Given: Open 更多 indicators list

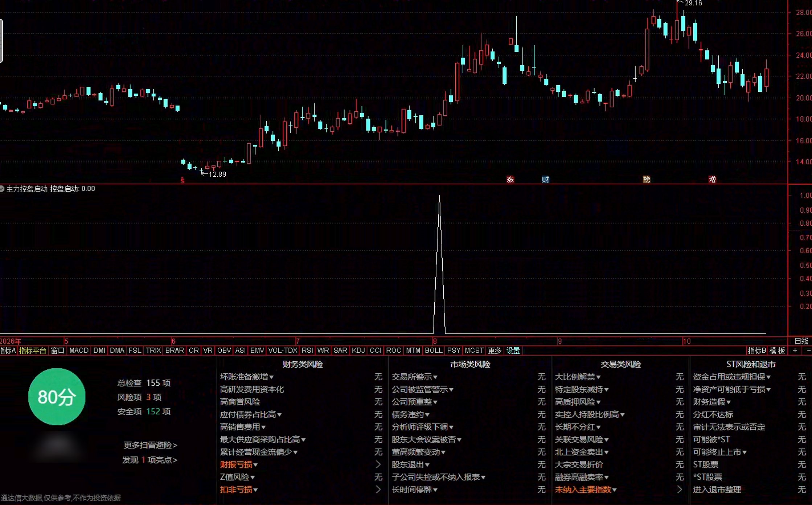Looking at the screenshot, I should (495, 350).
